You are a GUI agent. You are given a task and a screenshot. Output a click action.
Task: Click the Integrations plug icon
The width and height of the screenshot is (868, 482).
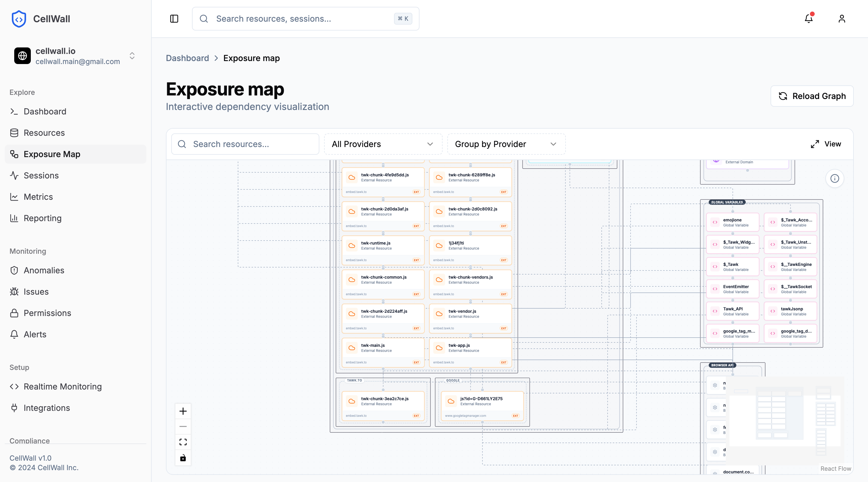(14, 408)
